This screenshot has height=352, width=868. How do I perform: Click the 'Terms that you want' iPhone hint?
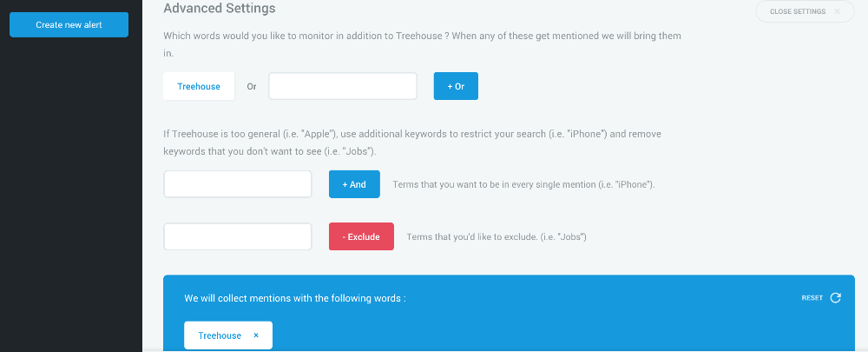coord(523,184)
